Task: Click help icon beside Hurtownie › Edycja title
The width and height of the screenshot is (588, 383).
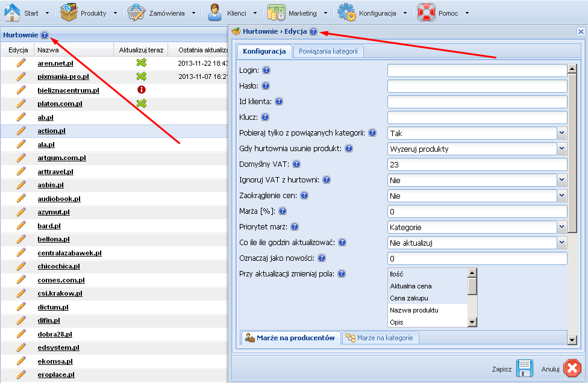Action: (313, 31)
